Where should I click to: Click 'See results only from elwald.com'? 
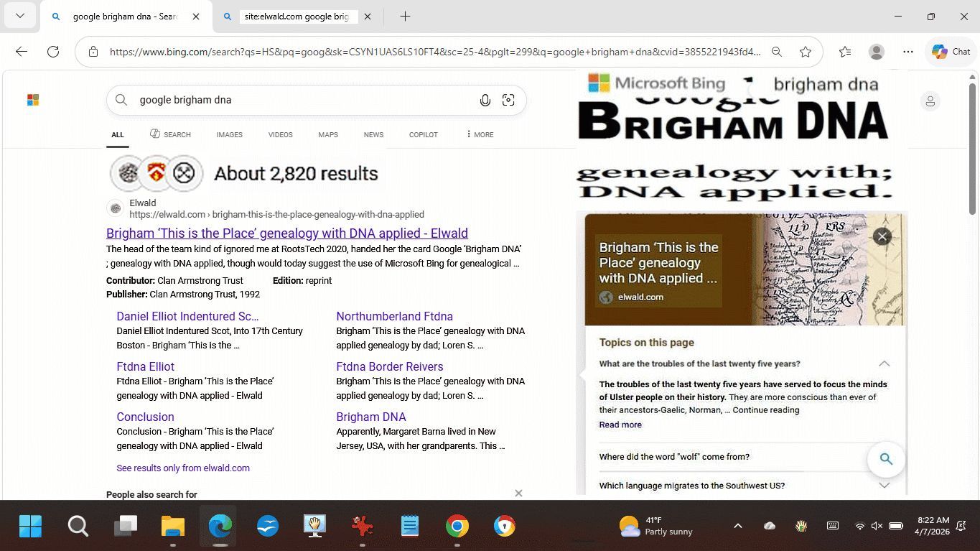click(x=183, y=468)
